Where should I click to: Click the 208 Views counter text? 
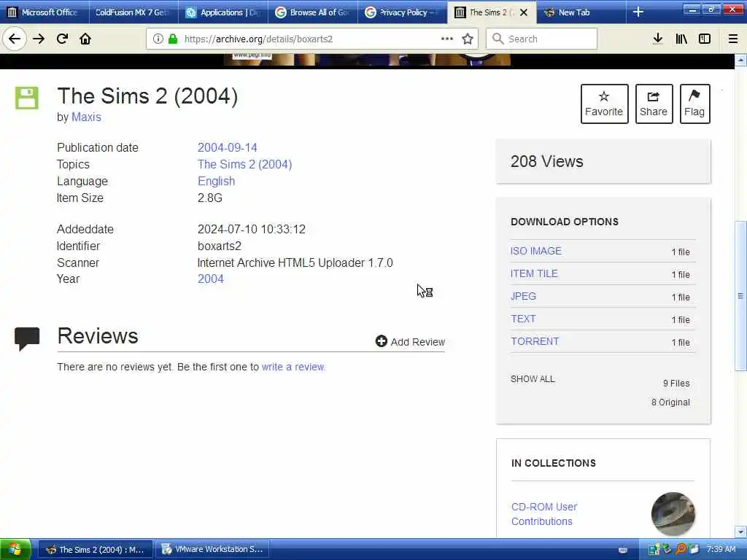(547, 161)
